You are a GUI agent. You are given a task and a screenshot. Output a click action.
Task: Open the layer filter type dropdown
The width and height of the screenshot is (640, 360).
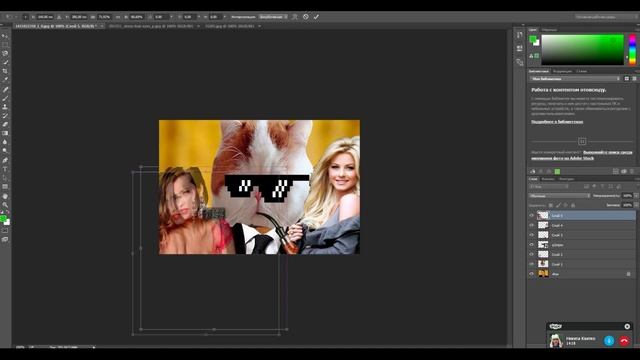click(x=549, y=187)
